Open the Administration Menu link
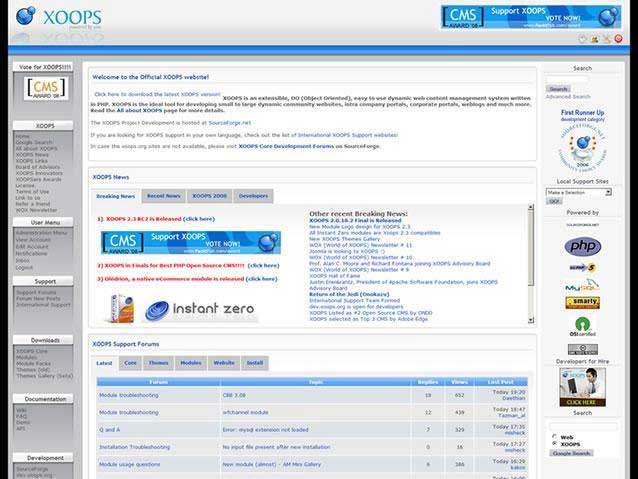This screenshot has width=638, height=479. pyautogui.click(x=42, y=233)
